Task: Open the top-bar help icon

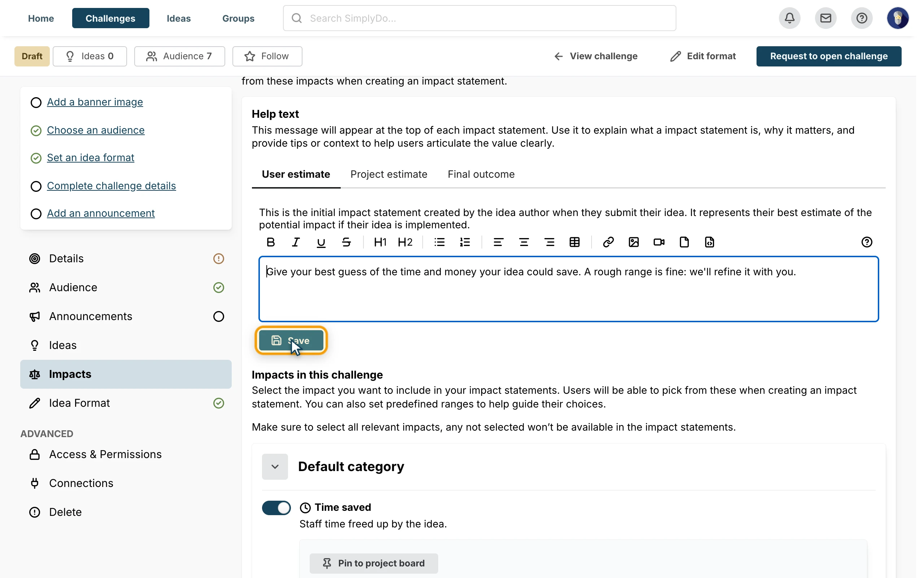Action: pos(862,18)
